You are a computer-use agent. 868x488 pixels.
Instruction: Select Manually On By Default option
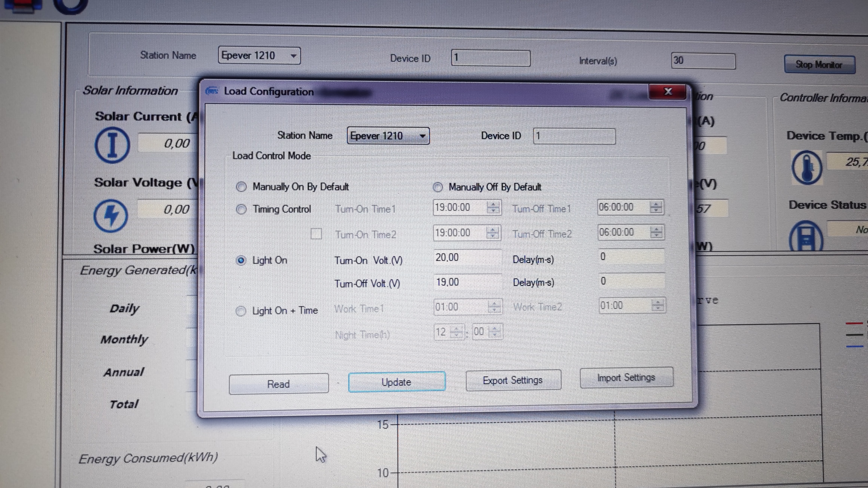241,187
